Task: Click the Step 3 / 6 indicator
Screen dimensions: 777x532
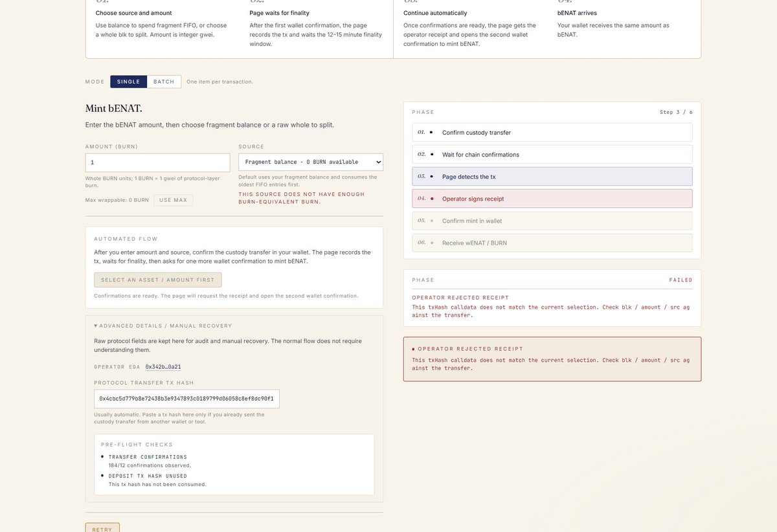Action: [x=676, y=112]
